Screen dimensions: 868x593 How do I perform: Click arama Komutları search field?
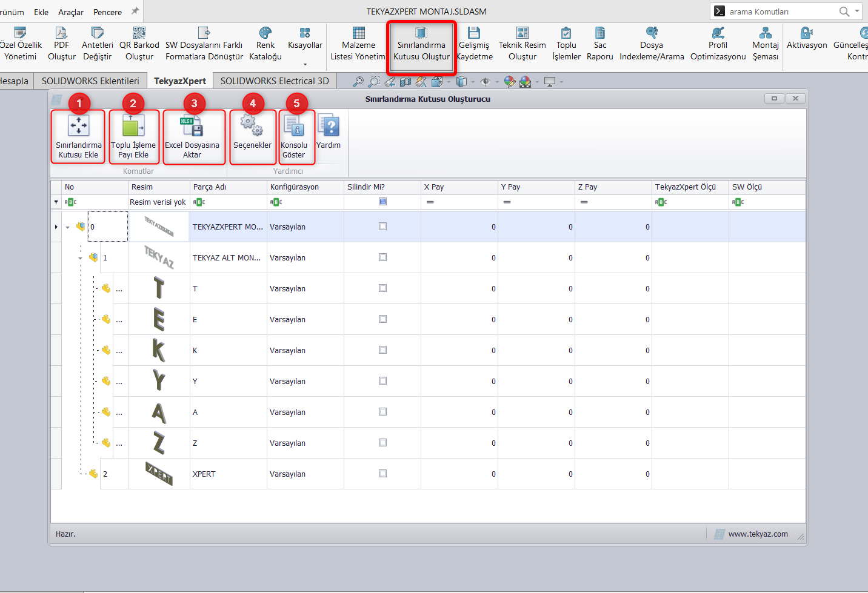[x=782, y=12]
